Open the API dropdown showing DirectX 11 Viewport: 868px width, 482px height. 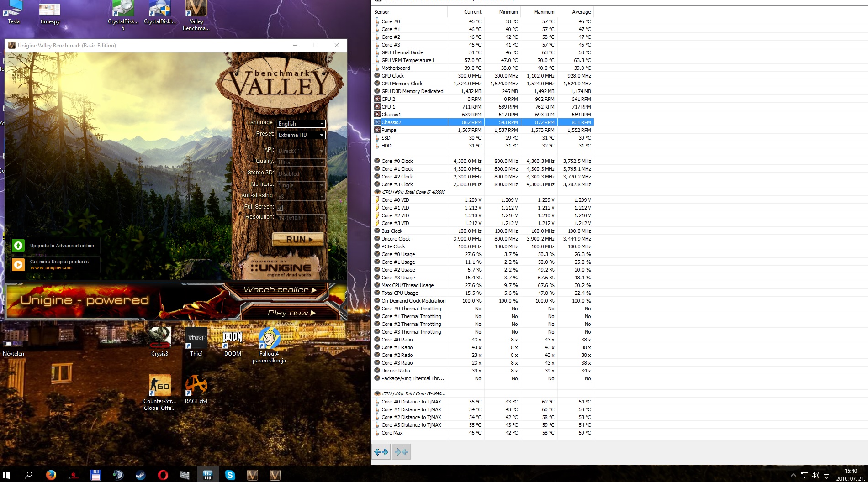click(x=301, y=151)
